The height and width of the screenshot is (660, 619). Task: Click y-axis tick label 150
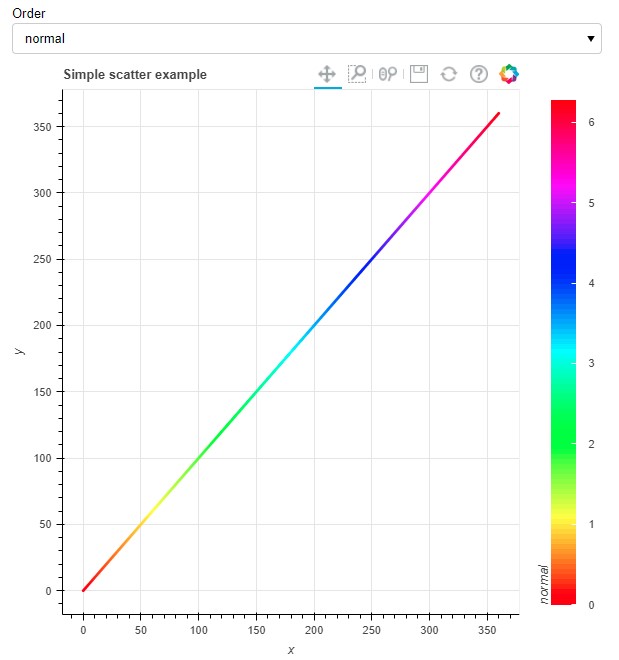tap(43, 392)
